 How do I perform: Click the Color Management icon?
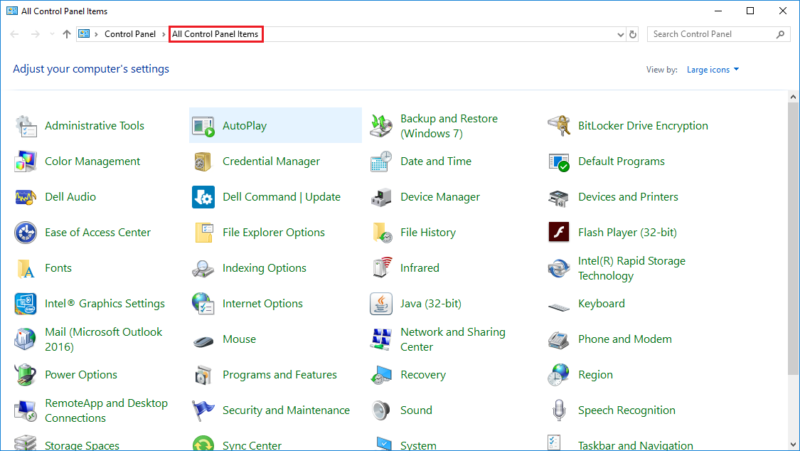(26, 162)
